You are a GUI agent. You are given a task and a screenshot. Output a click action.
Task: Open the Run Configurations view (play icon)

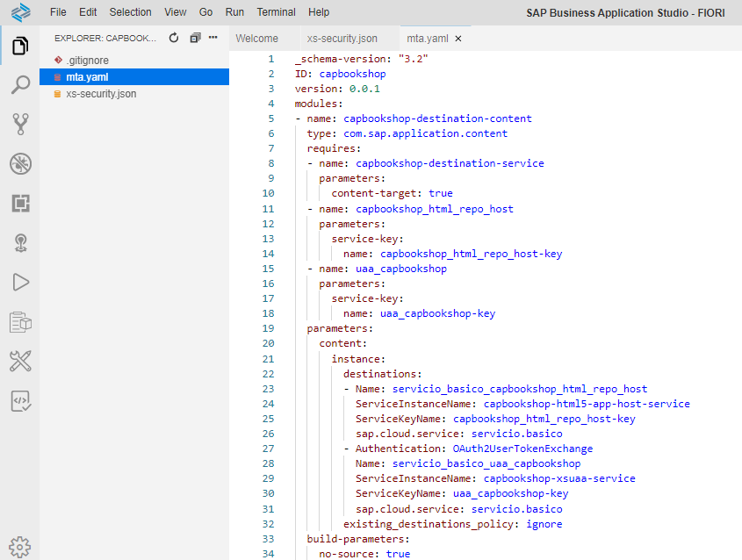tap(19, 282)
